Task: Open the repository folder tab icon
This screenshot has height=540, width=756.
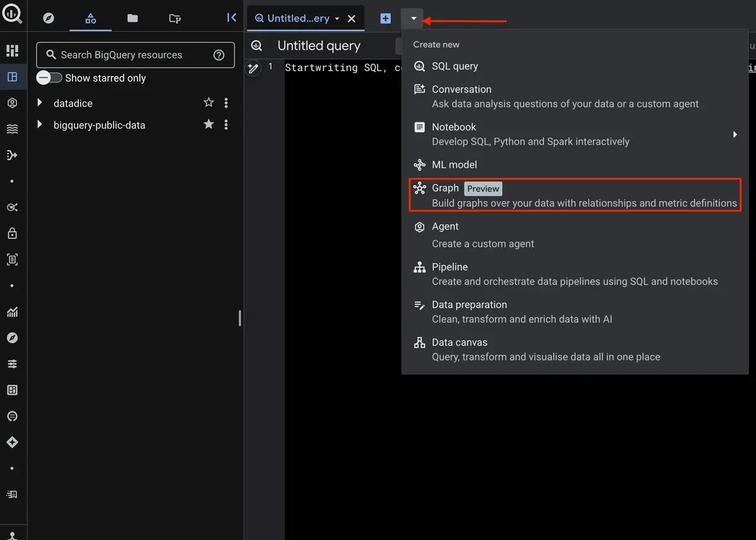Action: [175, 18]
